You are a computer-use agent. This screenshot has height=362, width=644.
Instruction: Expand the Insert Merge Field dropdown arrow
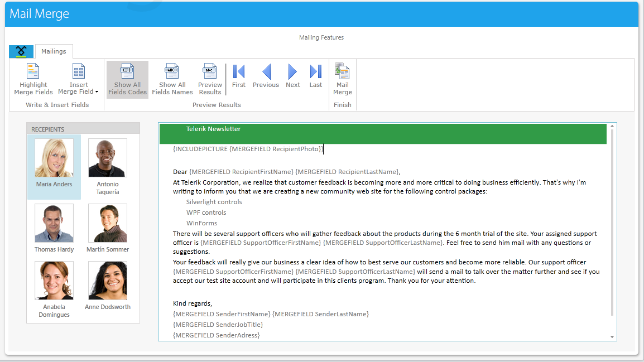pos(97,92)
